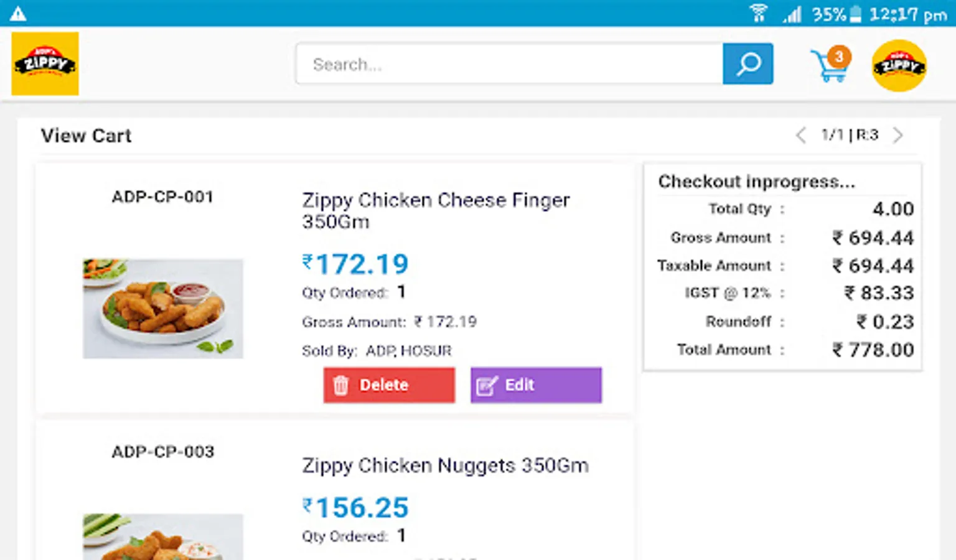
Task: Focus the Search input field
Action: pyautogui.click(x=508, y=63)
